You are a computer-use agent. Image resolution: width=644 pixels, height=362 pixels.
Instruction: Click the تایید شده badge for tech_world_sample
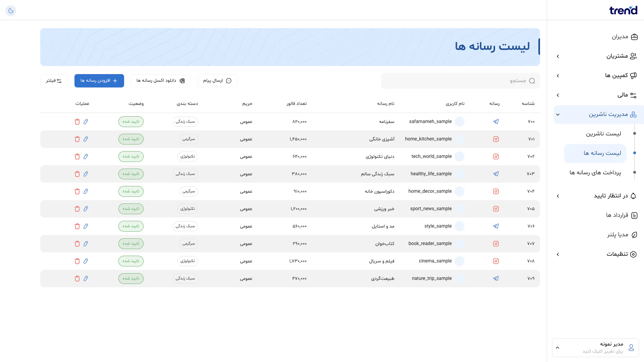point(131,157)
